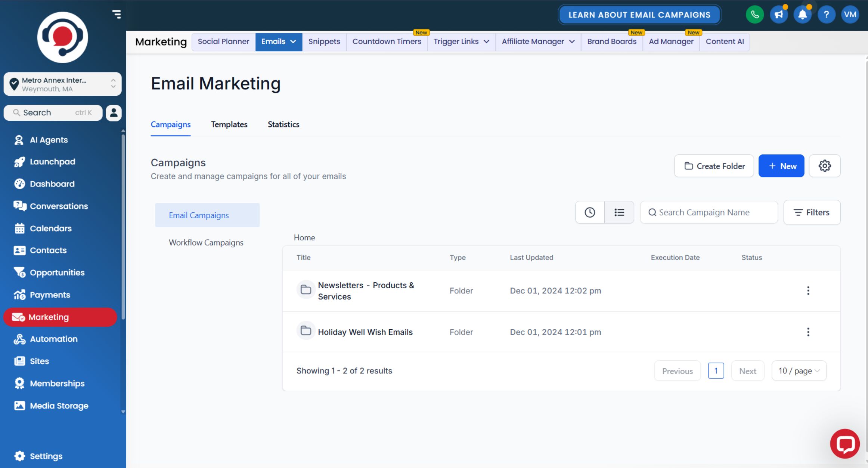Select page 1 in pagination

tap(716, 371)
